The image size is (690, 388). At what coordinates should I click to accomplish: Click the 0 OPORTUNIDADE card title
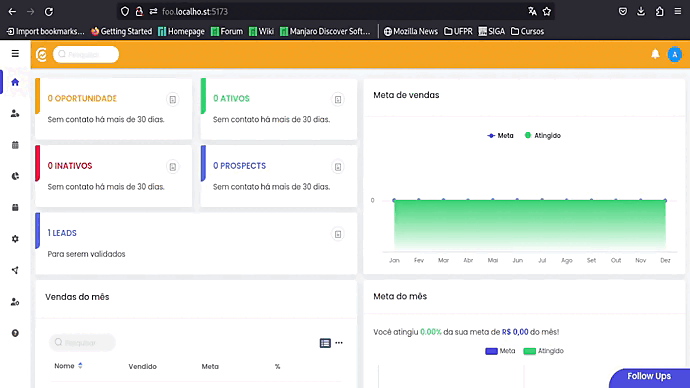click(x=82, y=99)
